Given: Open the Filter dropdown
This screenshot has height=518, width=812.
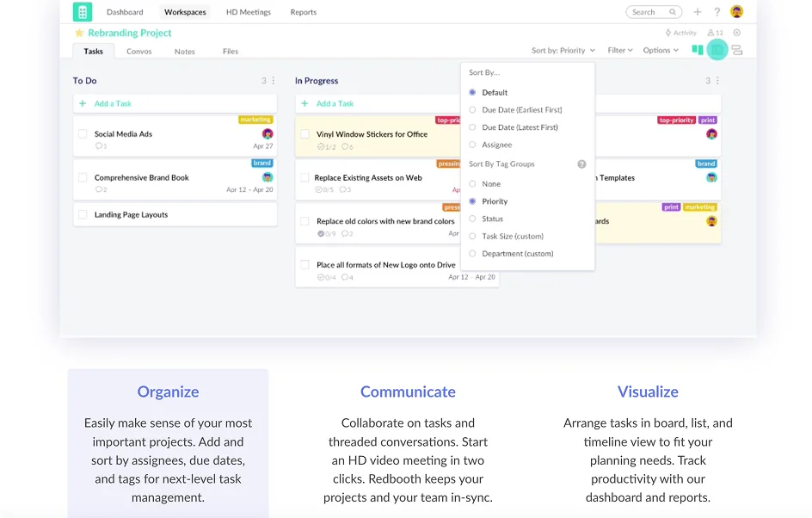Looking at the screenshot, I should click(620, 51).
